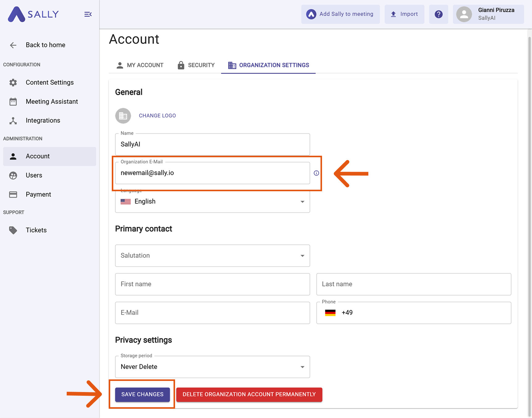The height and width of the screenshot is (418, 532).
Task: Click the Last name field
Action: coord(414,284)
